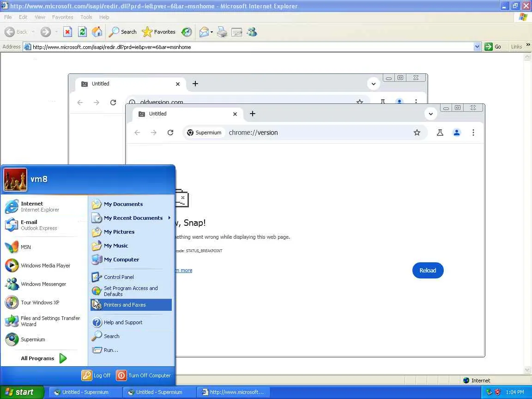Click the IE Forward arrow button
This screenshot has height=399, width=532.
45,32
